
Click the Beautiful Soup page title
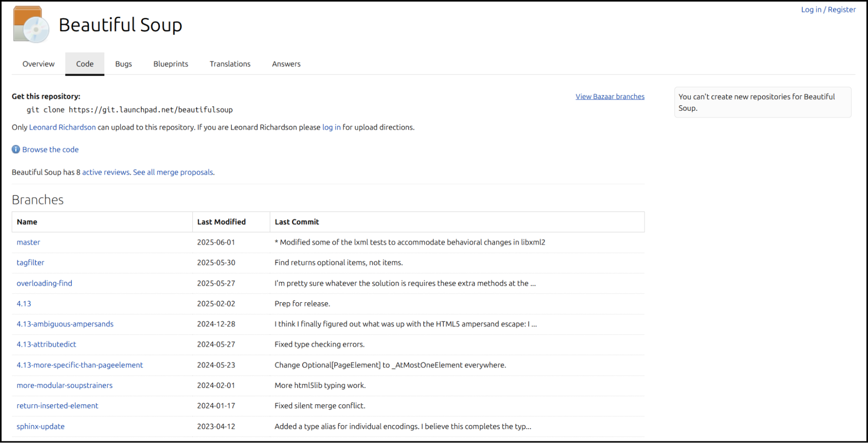point(120,25)
